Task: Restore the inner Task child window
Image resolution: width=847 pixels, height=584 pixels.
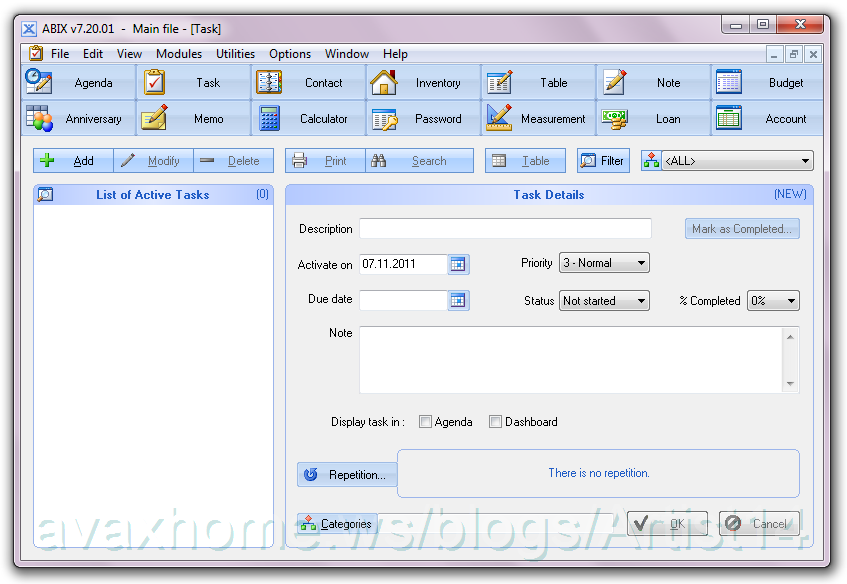Action: click(x=794, y=54)
